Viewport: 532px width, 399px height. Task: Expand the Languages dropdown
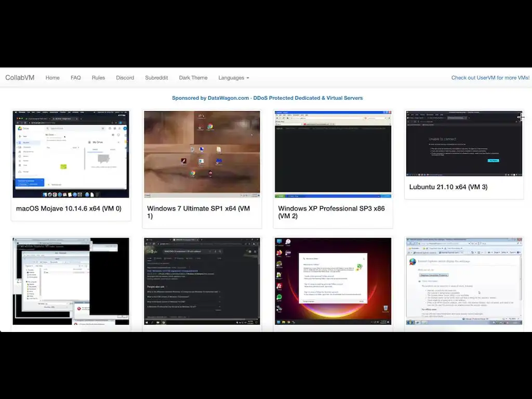coord(234,78)
